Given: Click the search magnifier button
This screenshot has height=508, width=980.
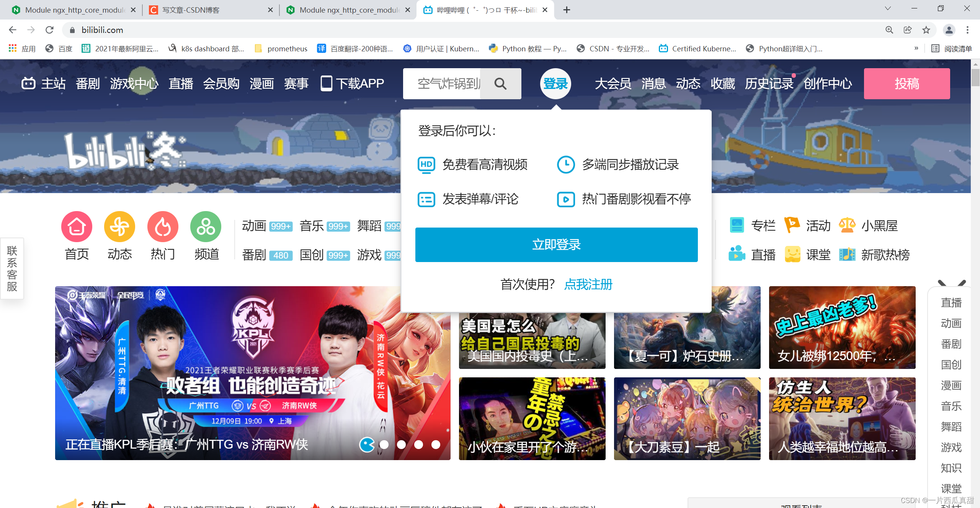Looking at the screenshot, I should tap(500, 84).
